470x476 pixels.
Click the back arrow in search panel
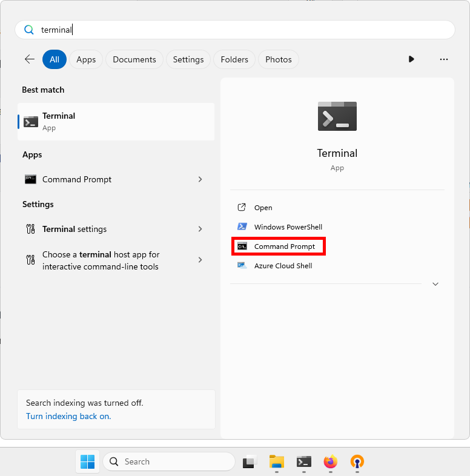point(30,59)
